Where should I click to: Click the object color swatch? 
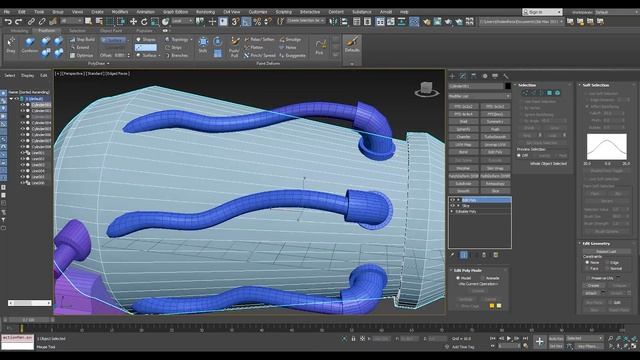click(508, 86)
